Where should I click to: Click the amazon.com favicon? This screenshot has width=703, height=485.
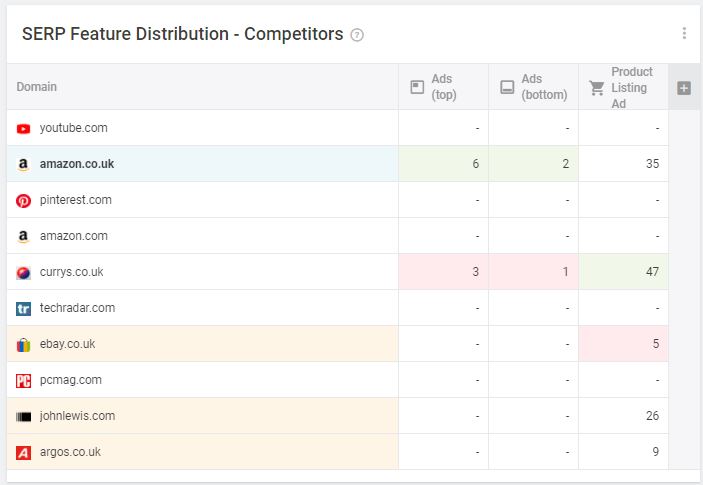(23, 236)
